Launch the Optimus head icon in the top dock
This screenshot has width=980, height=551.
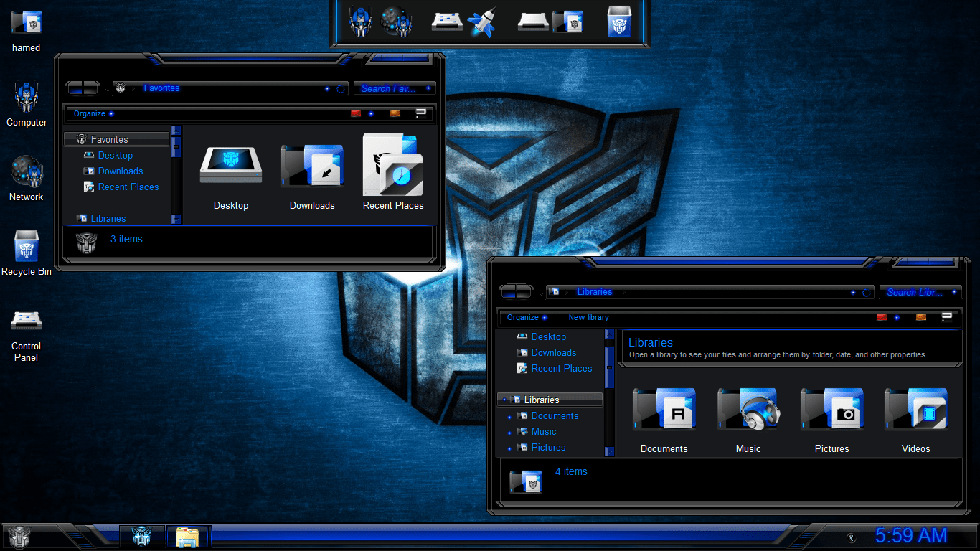tap(361, 22)
